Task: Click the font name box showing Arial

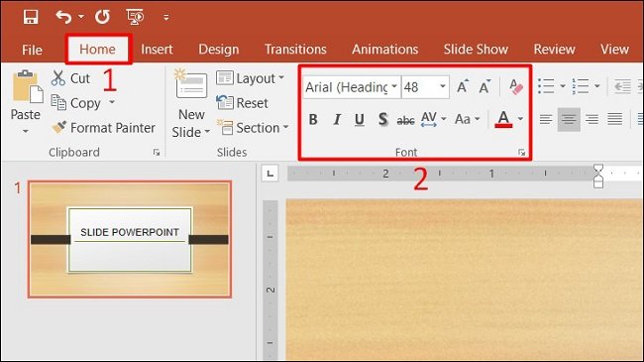Action: click(346, 87)
